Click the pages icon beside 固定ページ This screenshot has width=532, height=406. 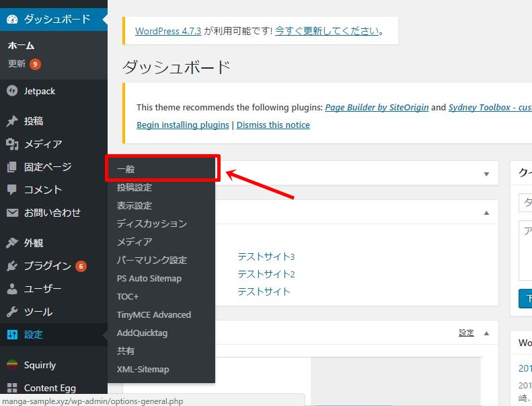tap(12, 167)
